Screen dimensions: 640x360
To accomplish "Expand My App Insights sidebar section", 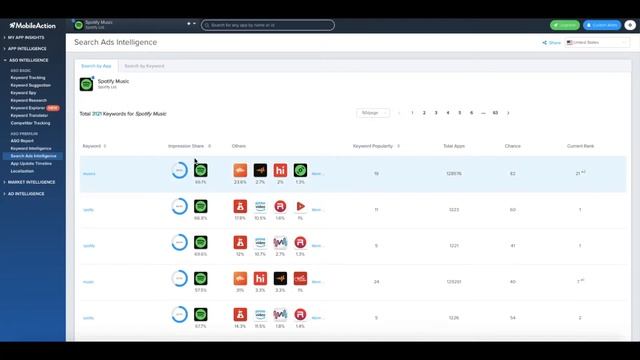I will tap(26, 38).
